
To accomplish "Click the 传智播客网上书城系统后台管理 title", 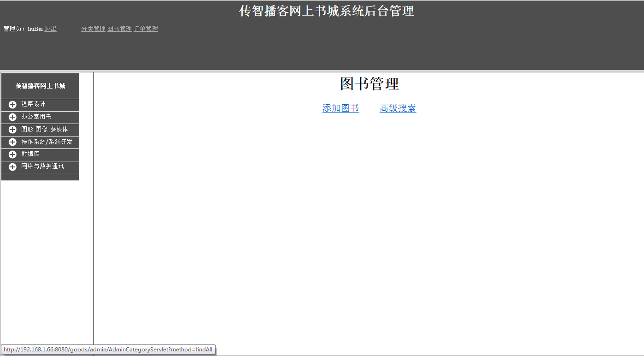I will (x=327, y=11).
